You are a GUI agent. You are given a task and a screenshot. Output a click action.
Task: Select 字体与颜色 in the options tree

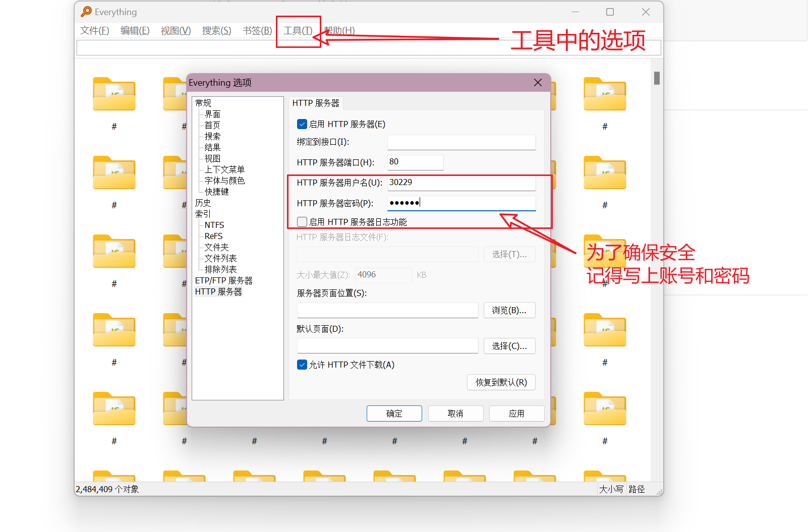[x=224, y=181]
